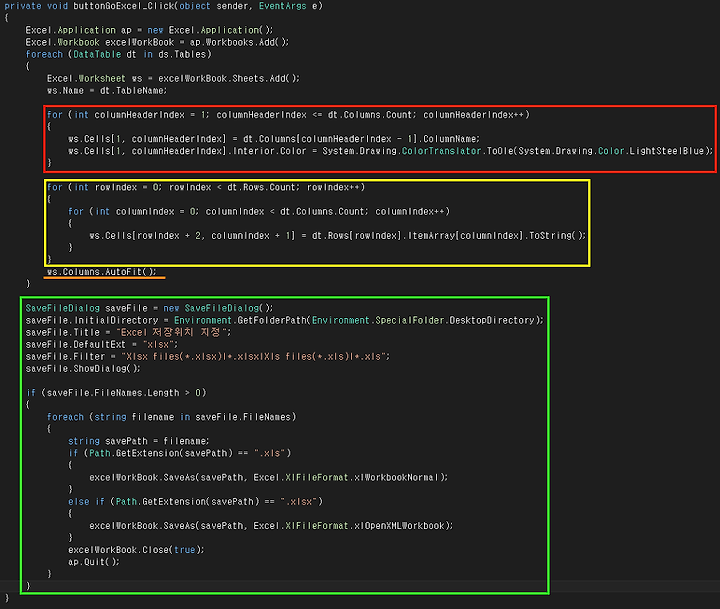Select the 'Excel.Application ap' declaration line
Viewport: 720px width, 609px height.
point(149,30)
